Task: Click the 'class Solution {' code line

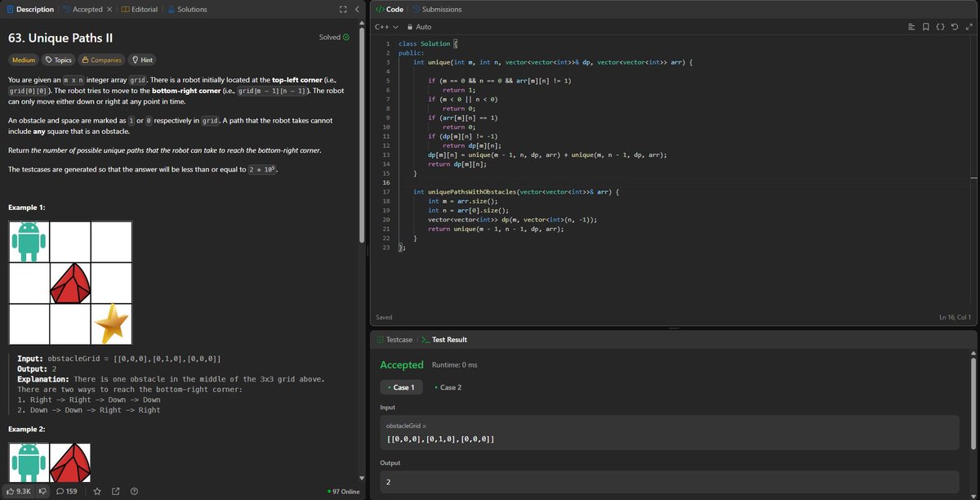Action: pyautogui.click(x=430, y=42)
